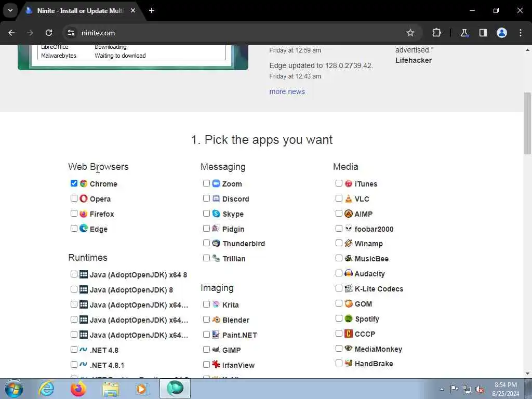This screenshot has height=399, width=532.
Task: Open the tab search dropdown arrow
Action: pos(10,10)
